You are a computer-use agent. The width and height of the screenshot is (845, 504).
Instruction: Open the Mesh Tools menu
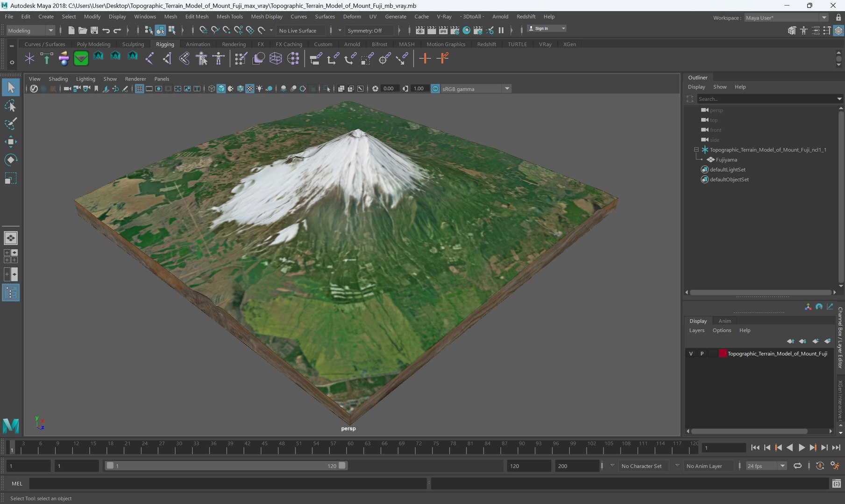click(229, 16)
